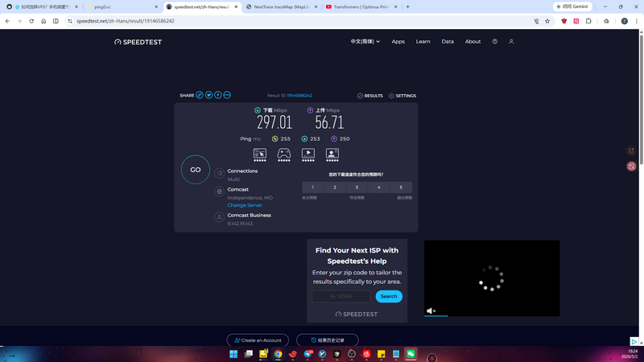Click the Change Server link
This screenshot has width=644, height=362.
point(245,205)
